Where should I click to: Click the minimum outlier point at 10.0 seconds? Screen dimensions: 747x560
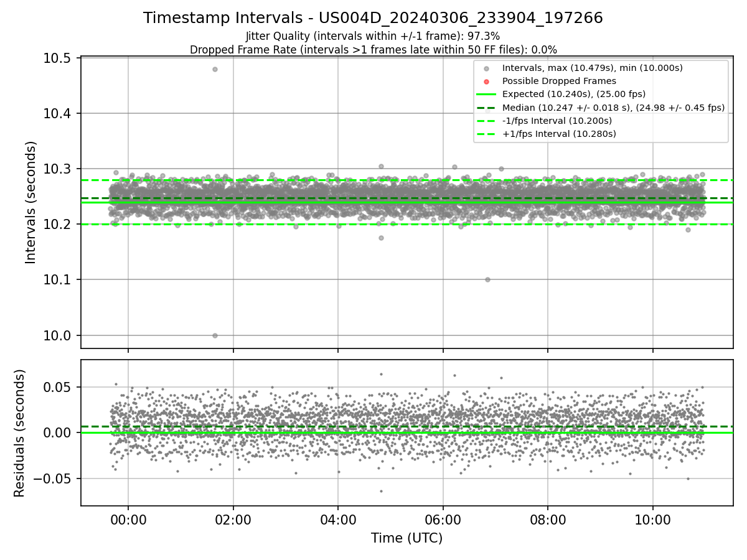[215, 335]
